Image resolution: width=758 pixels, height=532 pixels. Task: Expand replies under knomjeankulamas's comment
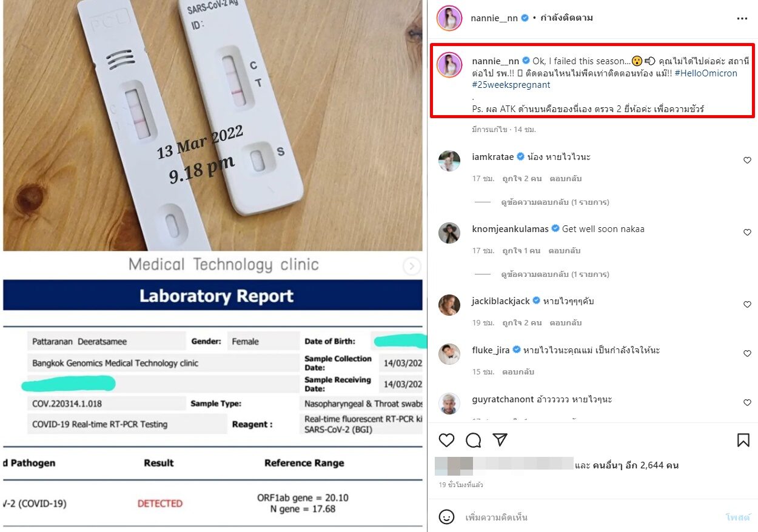pyautogui.click(x=555, y=274)
